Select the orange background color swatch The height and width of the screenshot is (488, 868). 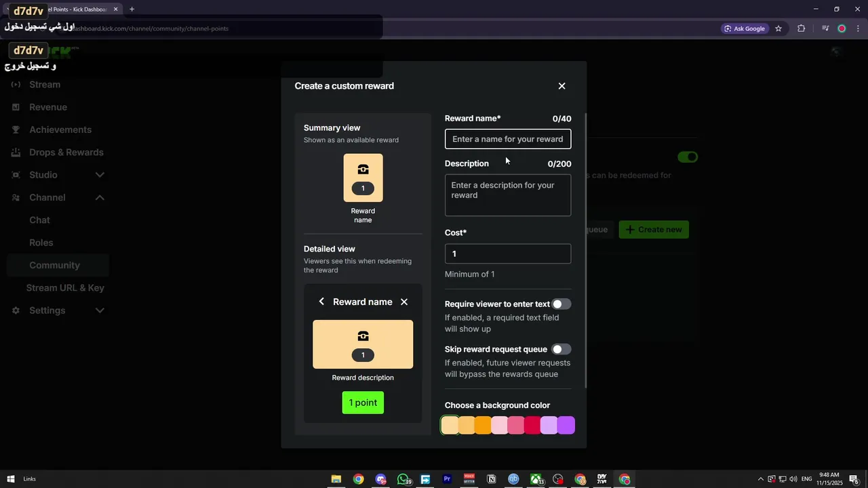click(x=483, y=425)
